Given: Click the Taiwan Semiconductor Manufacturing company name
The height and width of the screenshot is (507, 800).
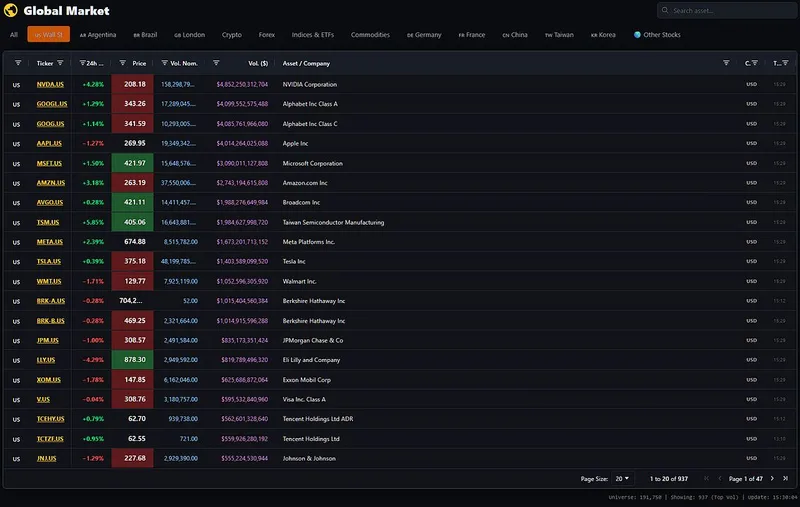Looking at the screenshot, I should [x=333, y=222].
